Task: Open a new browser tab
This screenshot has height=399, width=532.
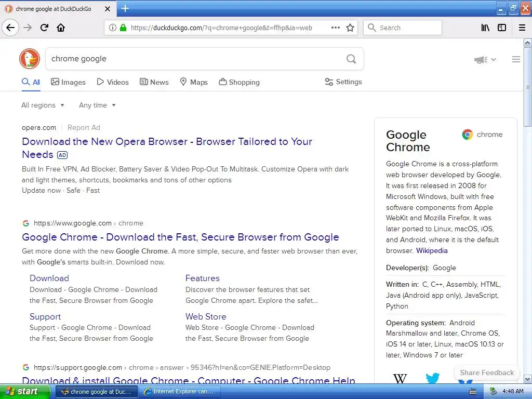Action: point(125,8)
